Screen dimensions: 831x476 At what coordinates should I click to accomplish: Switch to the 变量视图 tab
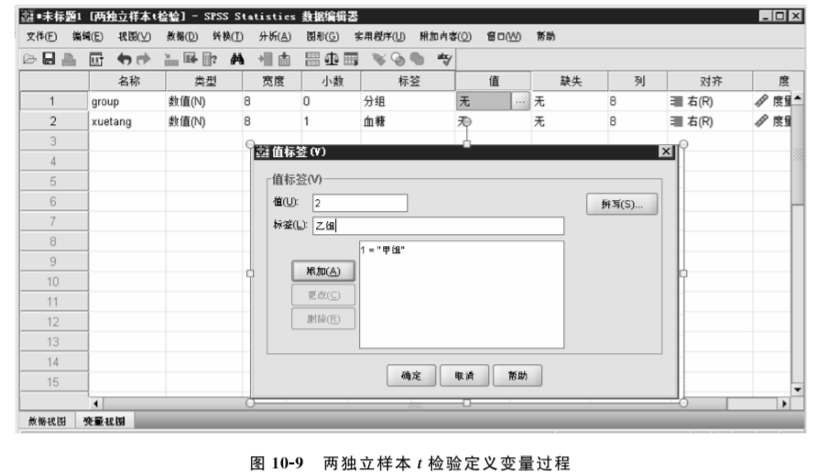click(x=104, y=421)
